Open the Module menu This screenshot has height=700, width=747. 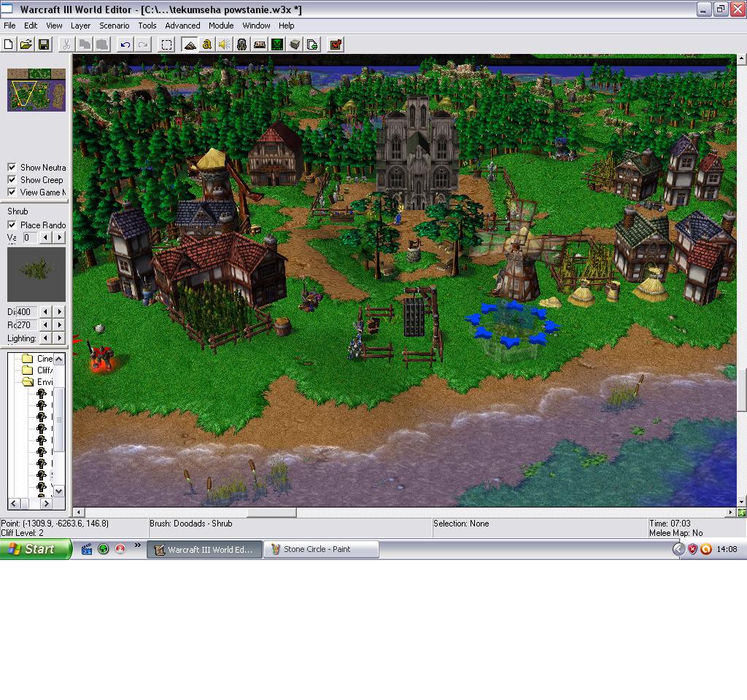coord(221,26)
